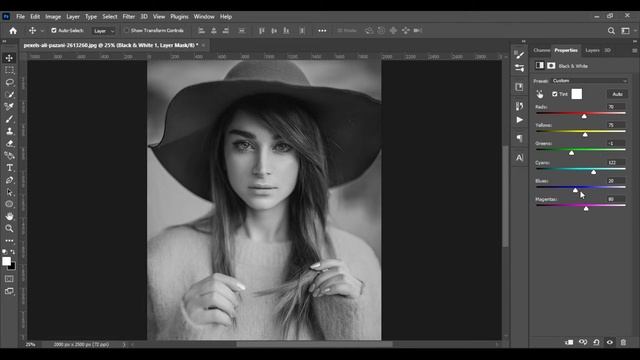The height and width of the screenshot is (360, 640).
Task: Go to Home screen icon
Action: [x=13, y=31]
